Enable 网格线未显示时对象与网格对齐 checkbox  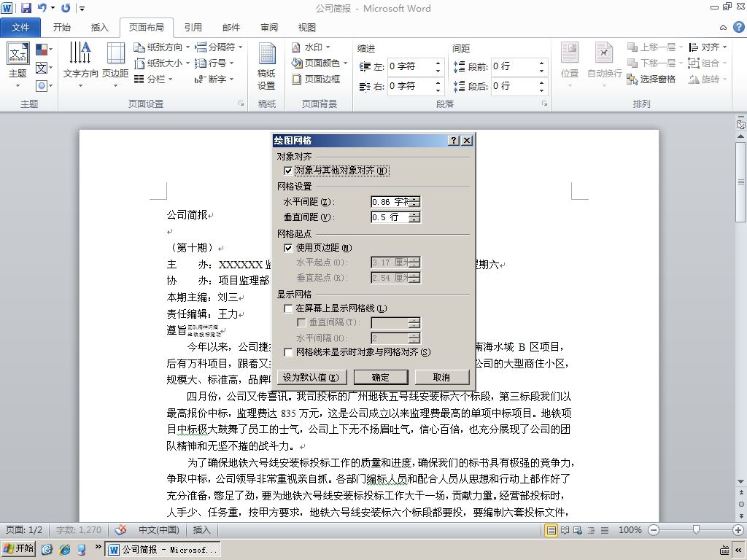click(288, 352)
